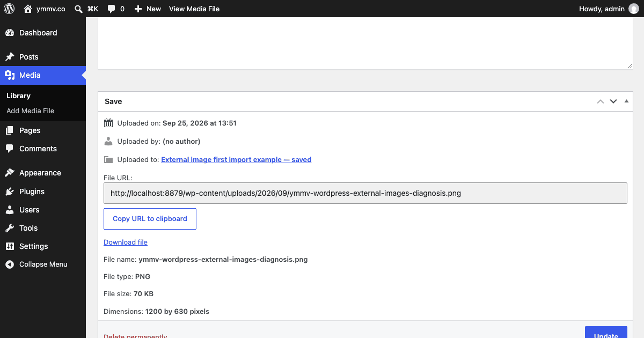The height and width of the screenshot is (338, 644).
Task: Click New in the admin bar
Action: (153, 9)
